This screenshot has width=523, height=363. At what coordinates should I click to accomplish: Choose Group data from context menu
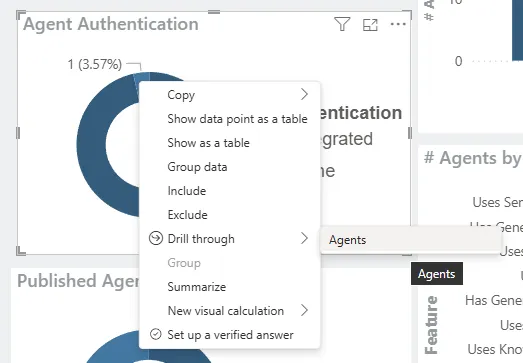tap(229, 167)
